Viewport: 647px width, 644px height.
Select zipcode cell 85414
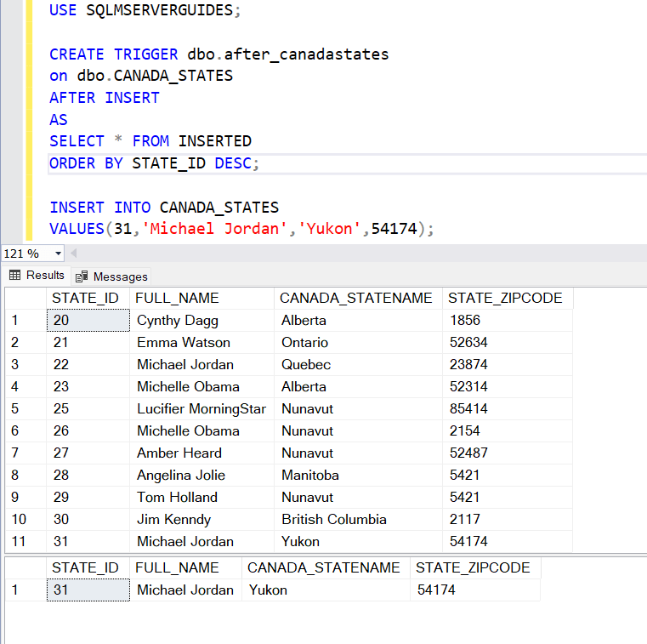click(x=508, y=408)
